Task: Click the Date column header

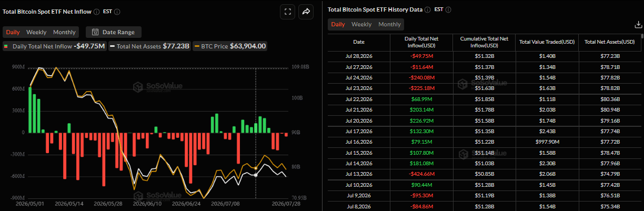Action: point(359,42)
